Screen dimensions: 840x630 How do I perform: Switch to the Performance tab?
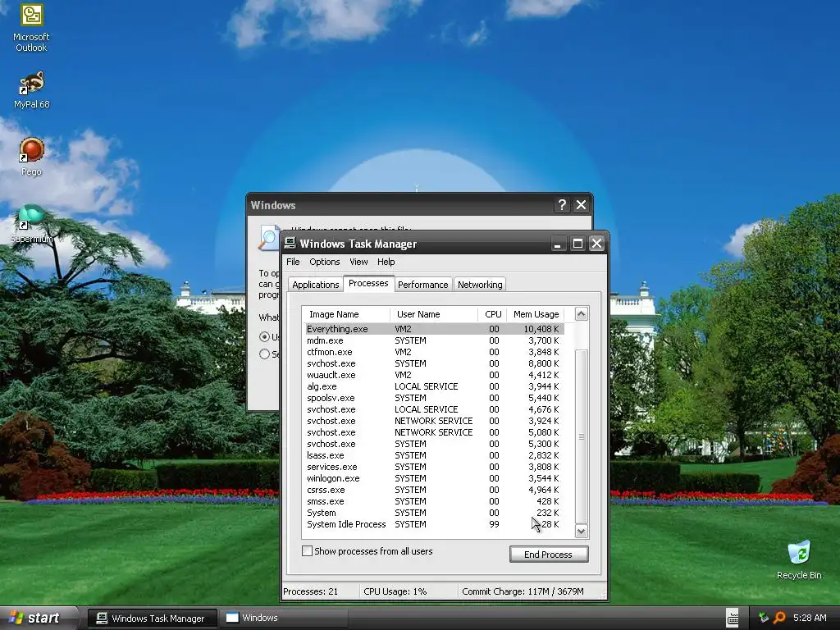coord(422,285)
